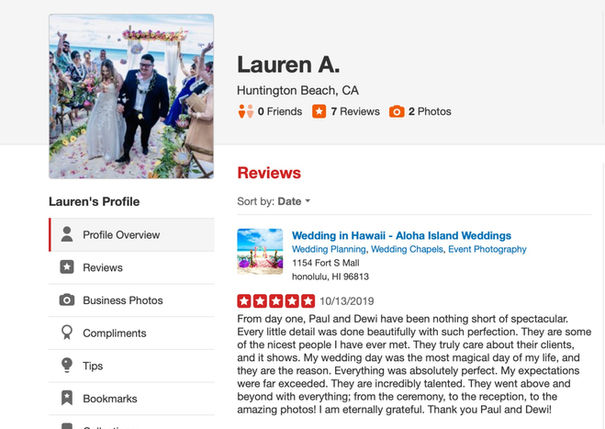Click the Aloha Island Weddings business thumbnail
The image size is (605, 429).
[260, 252]
